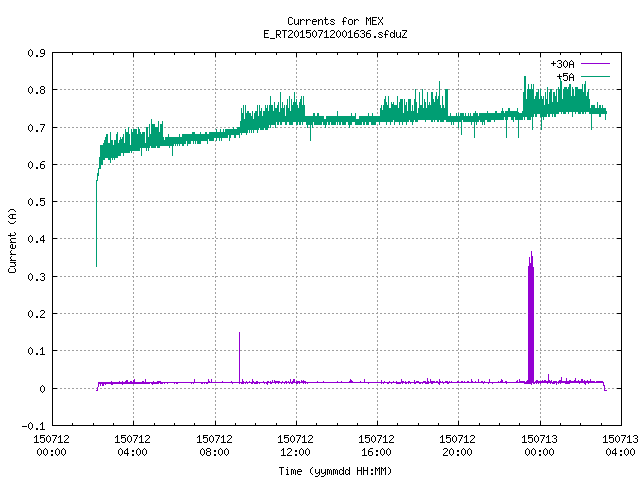Click the y-axis tick value 0.1

click(x=36, y=351)
